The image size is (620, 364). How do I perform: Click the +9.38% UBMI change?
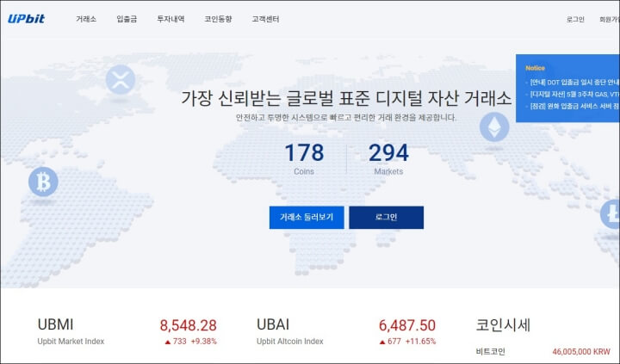click(204, 342)
